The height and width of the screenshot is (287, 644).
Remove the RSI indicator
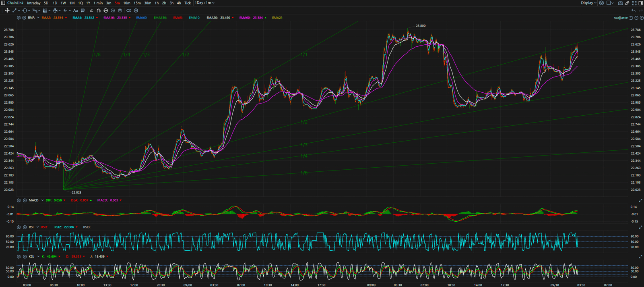[x=25, y=227]
